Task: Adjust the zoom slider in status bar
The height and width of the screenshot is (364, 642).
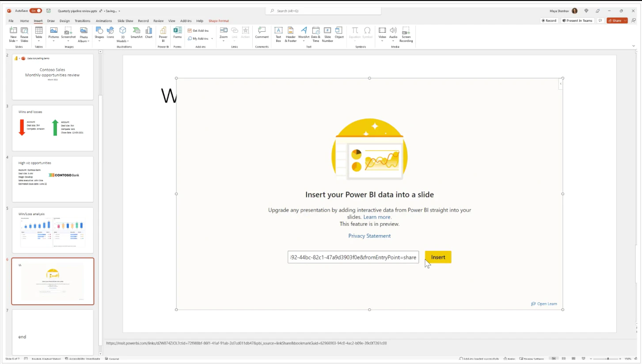Action: (x=608, y=359)
